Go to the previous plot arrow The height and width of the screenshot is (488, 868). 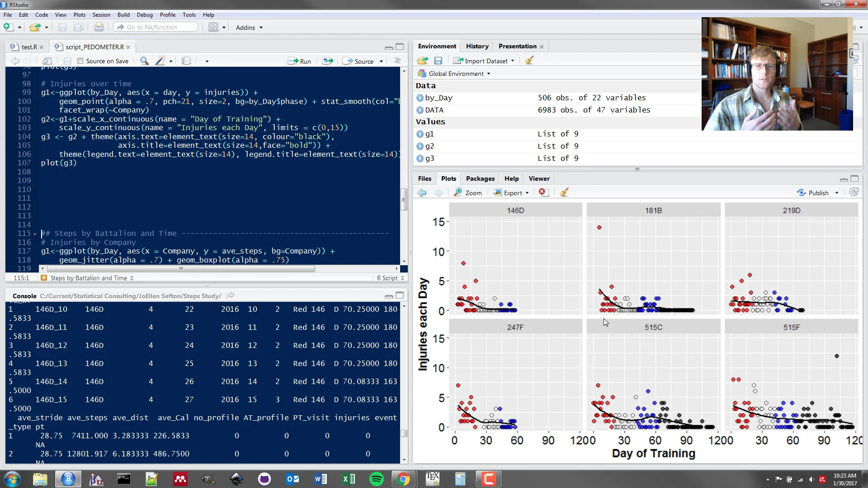422,193
